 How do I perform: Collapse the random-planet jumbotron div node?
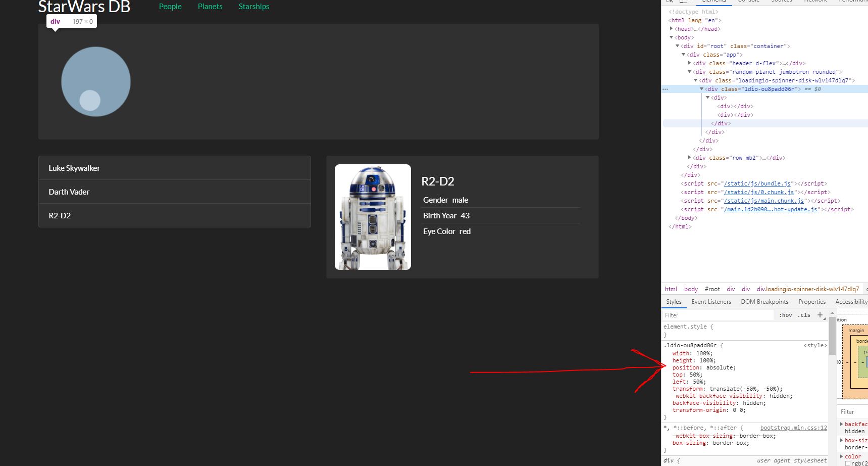(x=690, y=72)
